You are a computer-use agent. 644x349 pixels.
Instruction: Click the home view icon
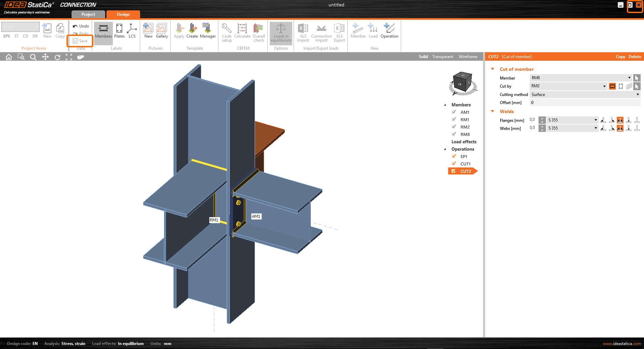click(9, 57)
